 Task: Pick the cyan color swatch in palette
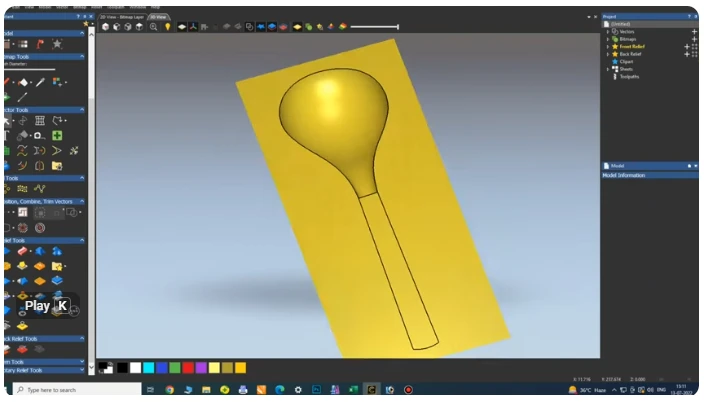[x=149, y=368]
